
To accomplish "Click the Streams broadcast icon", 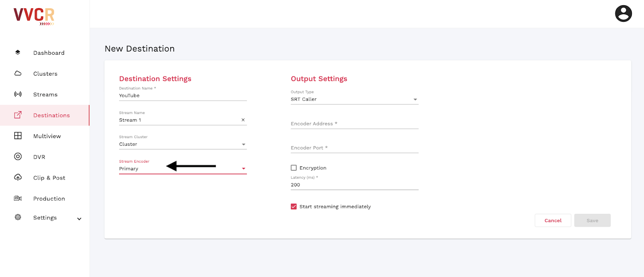I will 18,94.
